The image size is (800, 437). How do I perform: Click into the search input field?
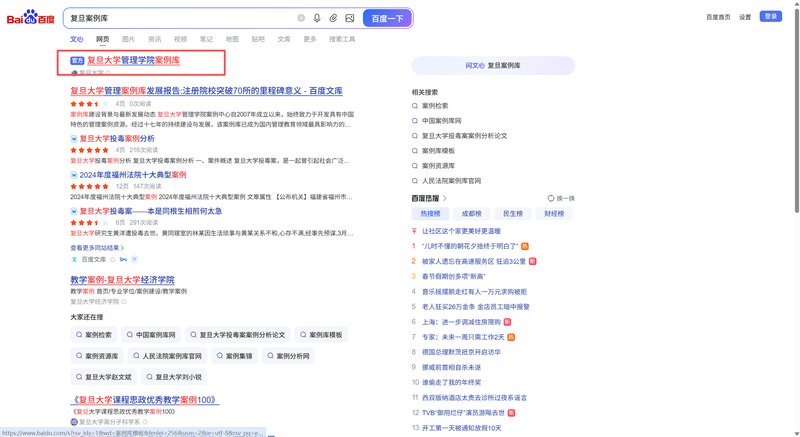[x=180, y=18]
